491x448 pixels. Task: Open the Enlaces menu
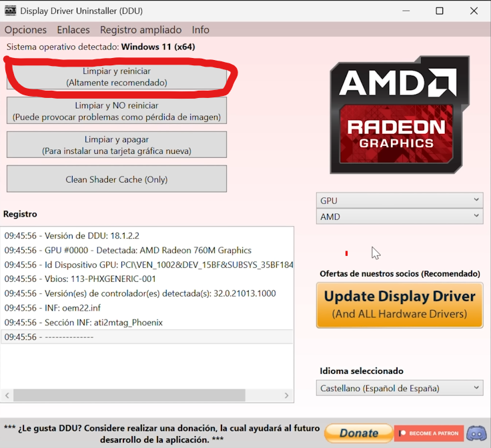pyautogui.click(x=73, y=30)
